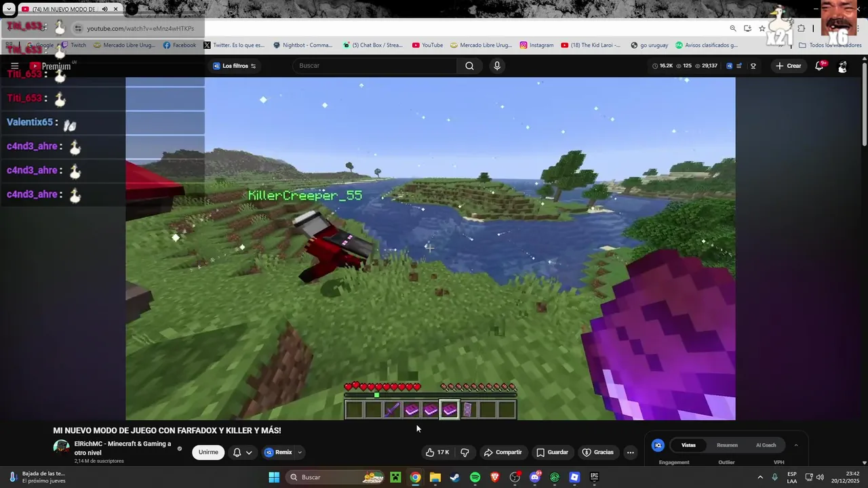This screenshot has height=488, width=868.
Task: Open the Facebook bookmark
Action: click(x=180, y=45)
